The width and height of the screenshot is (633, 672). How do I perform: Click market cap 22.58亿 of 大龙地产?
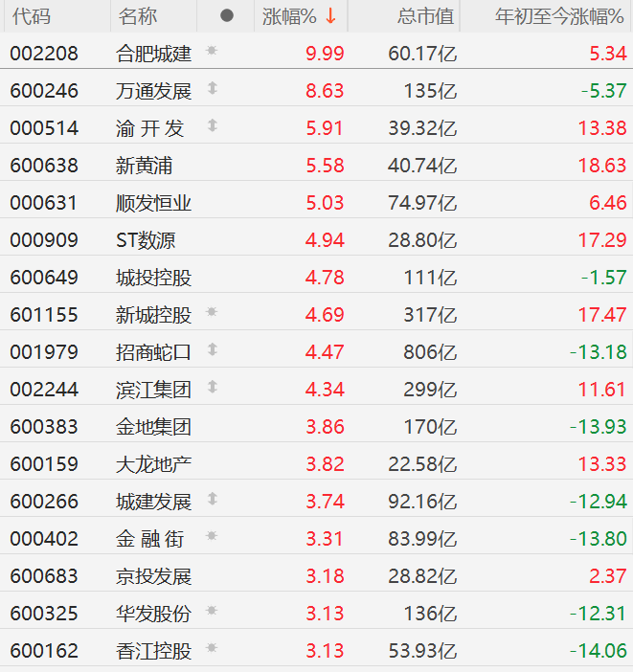click(x=422, y=463)
